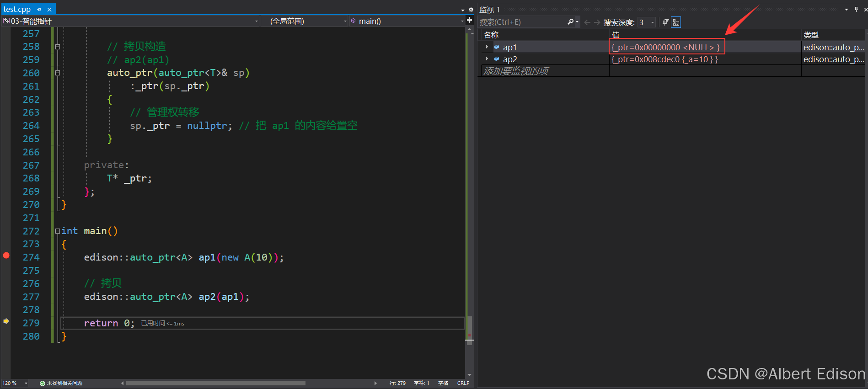Screen dimensions: 868x389
Task: Click the code line return 0;
Action: pyautogui.click(x=109, y=323)
